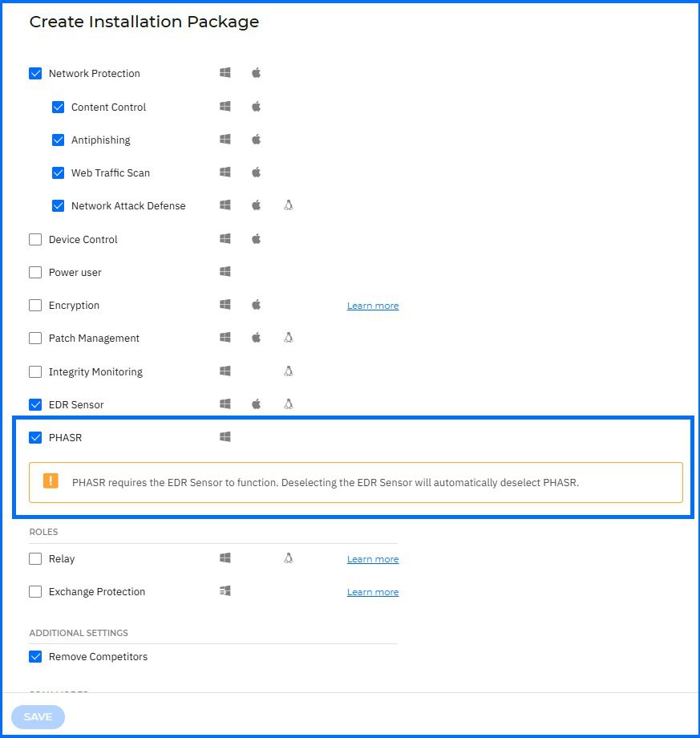Click the orange warning icon in PHASR notice
The height and width of the screenshot is (738, 700).
point(51,481)
